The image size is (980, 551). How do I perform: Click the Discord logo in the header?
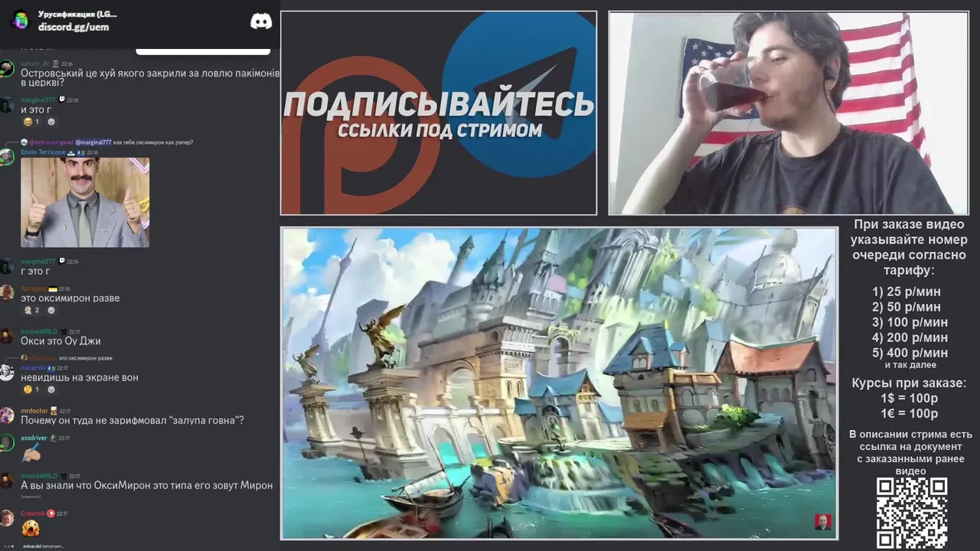pyautogui.click(x=261, y=21)
